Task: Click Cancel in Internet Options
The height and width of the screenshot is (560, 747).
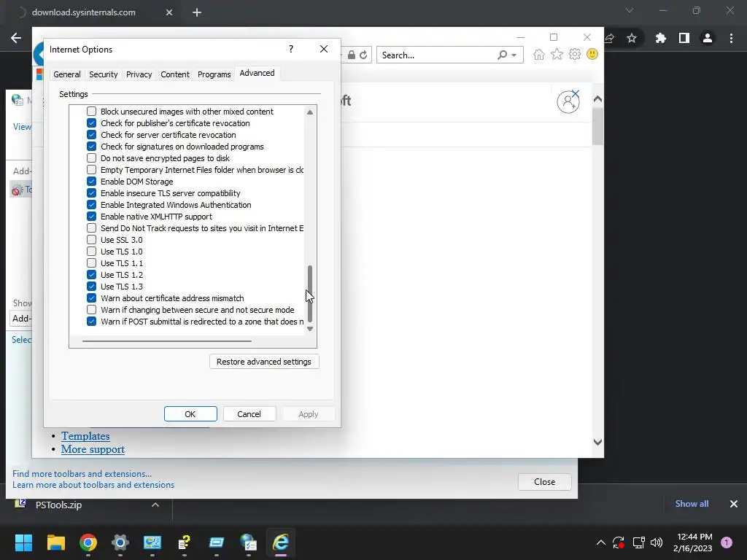Action: click(249, 414)
